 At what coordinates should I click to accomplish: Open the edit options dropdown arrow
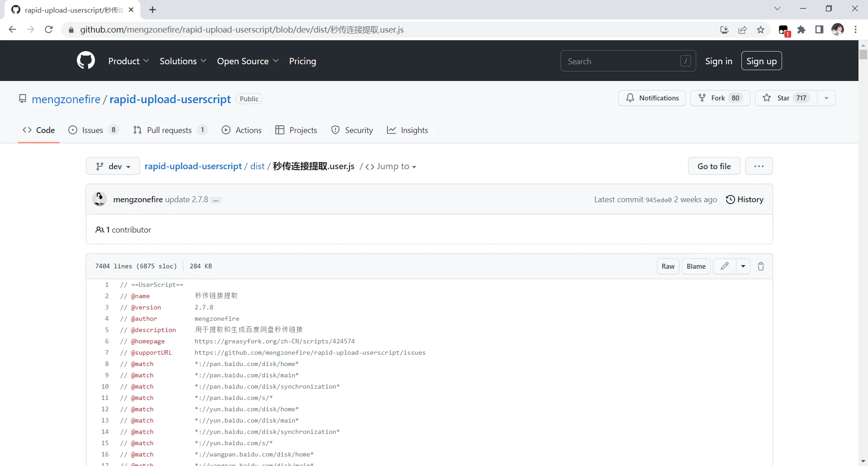pos(743,266)
